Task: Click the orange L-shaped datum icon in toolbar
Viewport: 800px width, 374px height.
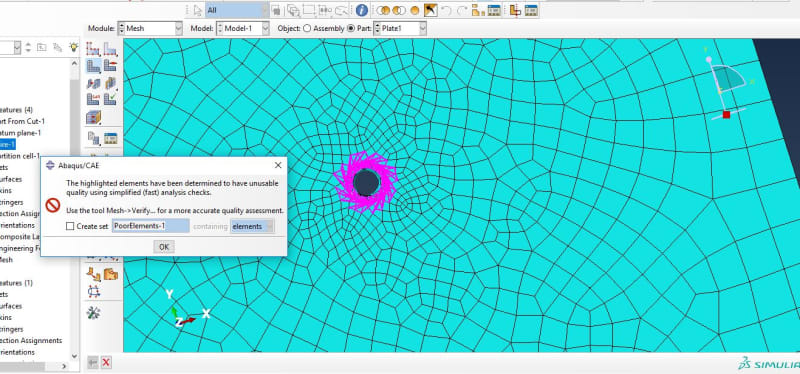Action: coord(515,10)
